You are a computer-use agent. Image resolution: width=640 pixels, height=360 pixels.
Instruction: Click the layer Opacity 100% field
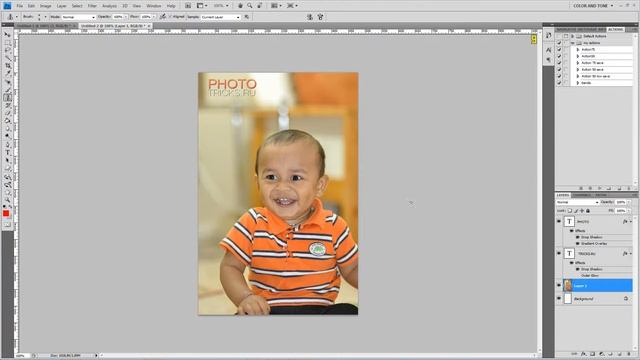coord(621,202)
